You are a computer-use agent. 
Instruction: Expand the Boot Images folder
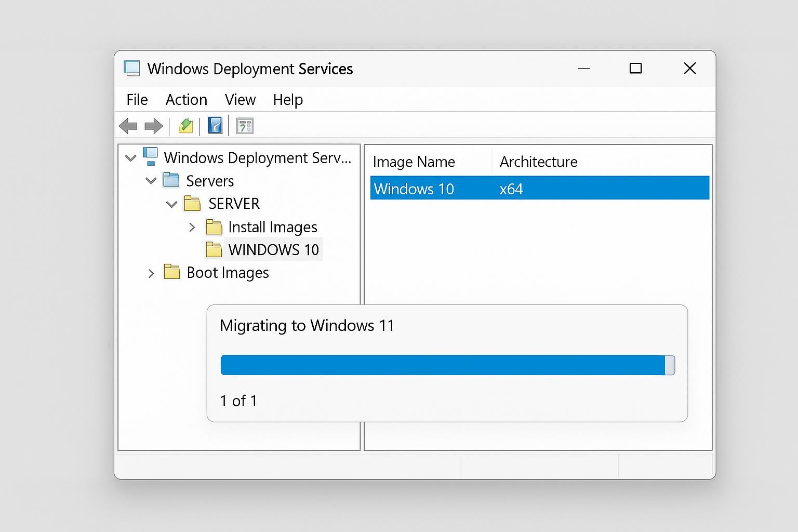(151, 273)
